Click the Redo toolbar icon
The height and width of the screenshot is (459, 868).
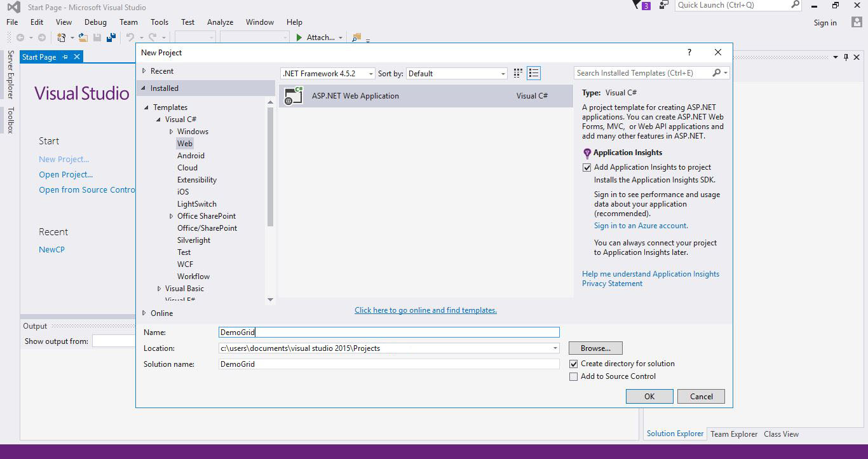point(153,38)
